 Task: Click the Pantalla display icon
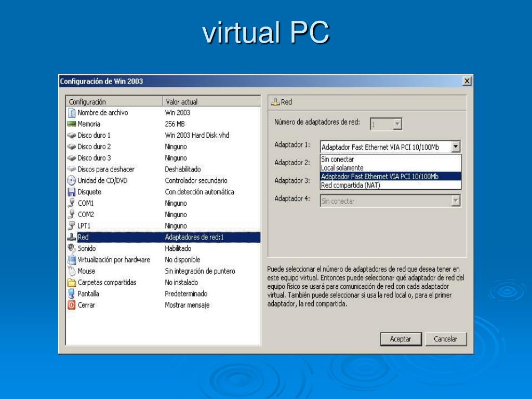tap(72, 294)
